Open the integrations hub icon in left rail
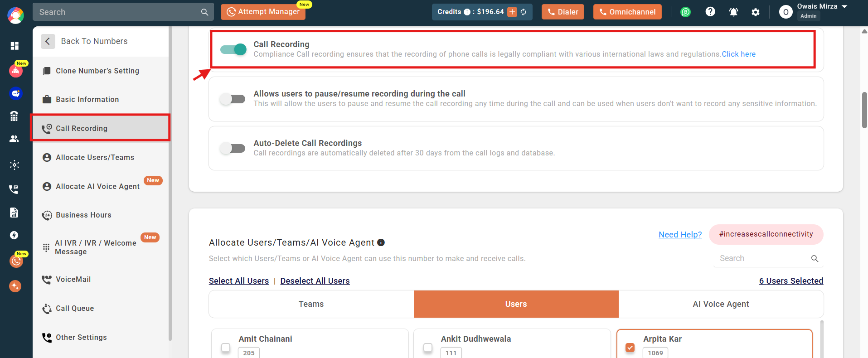868x358 pixels. (15, 164)
